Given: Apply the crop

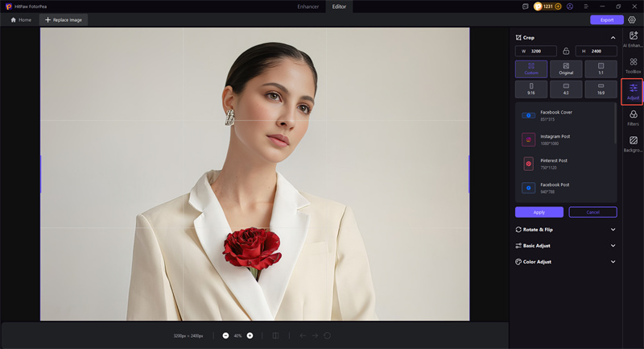Looking at the screenshot, I should pyautogui.click(x=539, y=212).
